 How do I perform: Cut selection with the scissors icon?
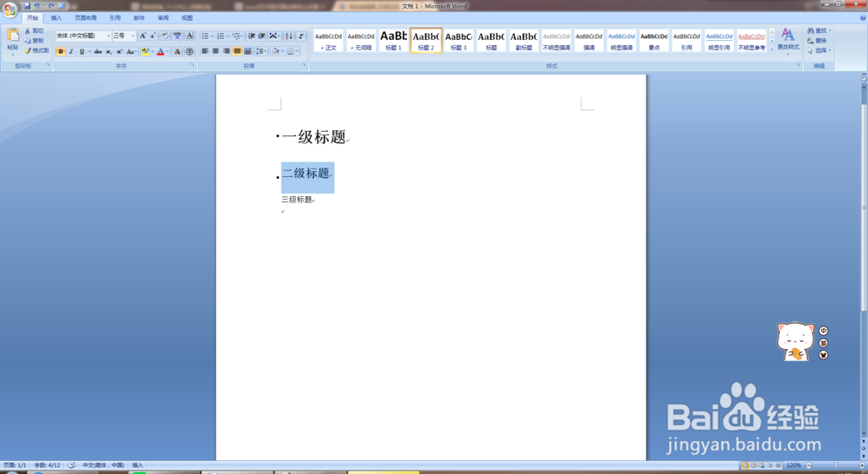[x=34, y=31]
